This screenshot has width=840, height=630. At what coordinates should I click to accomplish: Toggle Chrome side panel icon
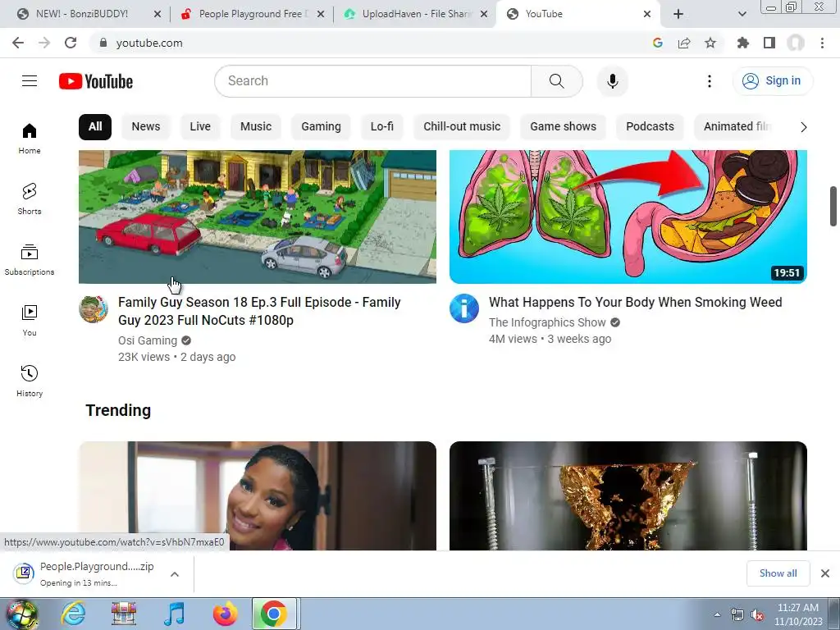tap(769, 43)
